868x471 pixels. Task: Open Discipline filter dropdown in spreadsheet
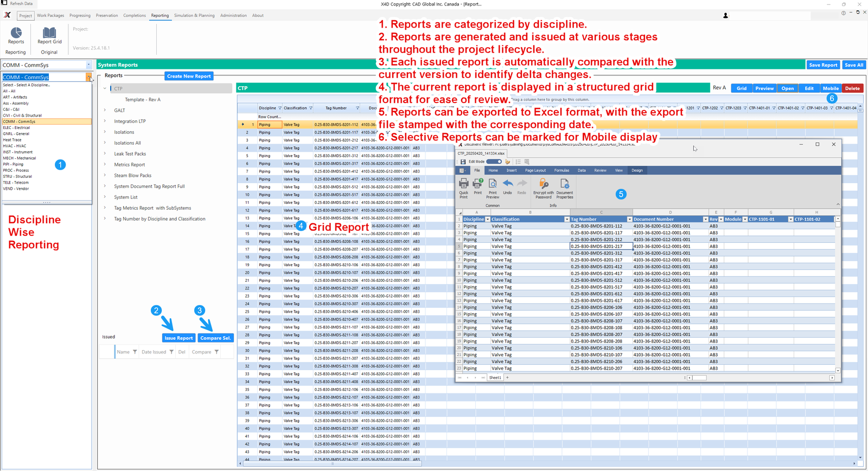pyautogui.click(x=487, y=220)
